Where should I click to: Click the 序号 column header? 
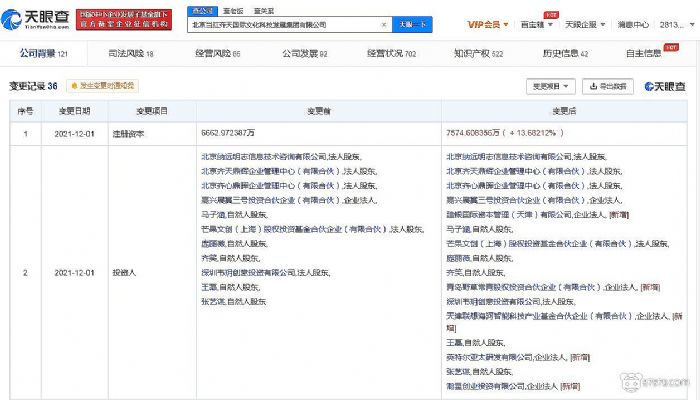25,111
